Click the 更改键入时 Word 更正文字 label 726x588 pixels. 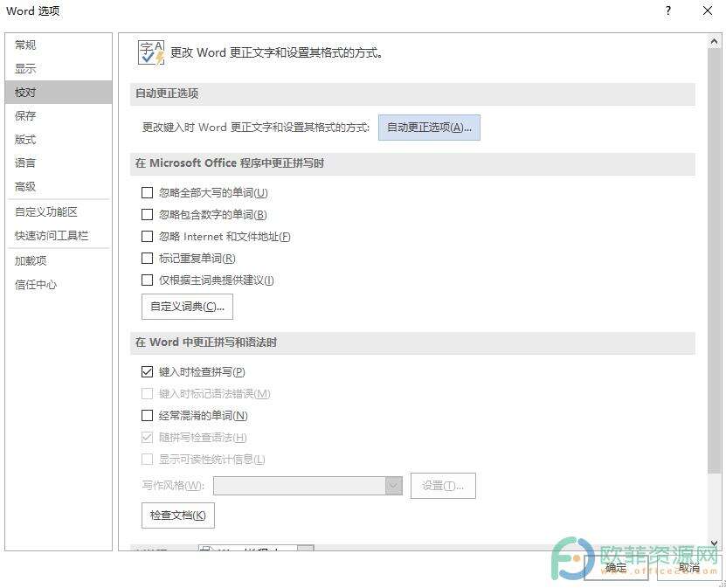pyautogui.click(x=256, y=128)
